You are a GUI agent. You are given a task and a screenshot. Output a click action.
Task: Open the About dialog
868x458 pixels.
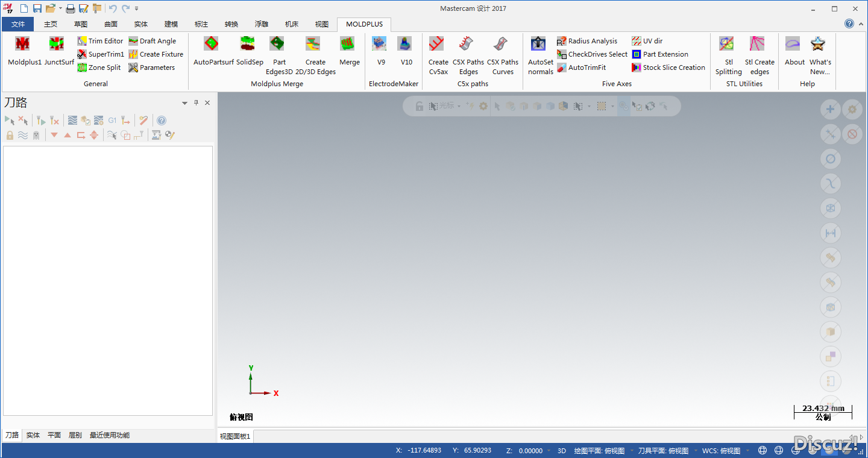click(794, 51)
